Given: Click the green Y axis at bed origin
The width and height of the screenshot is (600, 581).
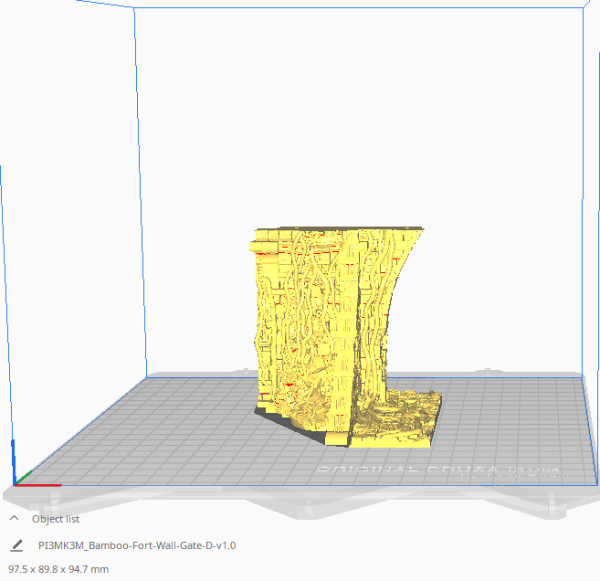Looking at the screenshot, I should pos(24,476).
